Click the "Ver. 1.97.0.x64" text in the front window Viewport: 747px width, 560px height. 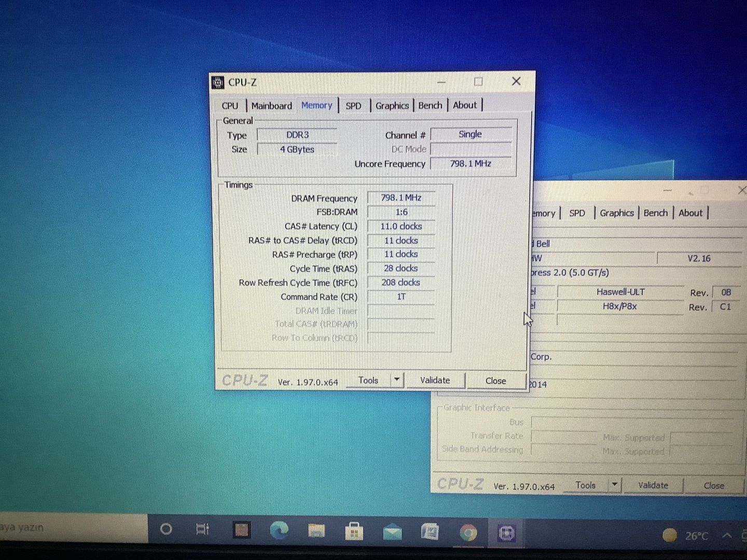coord(308,382)
